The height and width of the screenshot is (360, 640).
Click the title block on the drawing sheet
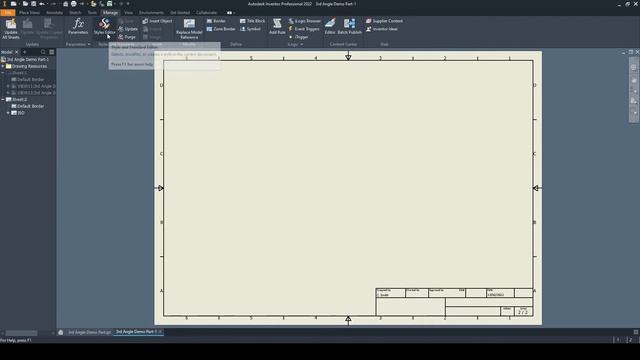click(454, 302)
